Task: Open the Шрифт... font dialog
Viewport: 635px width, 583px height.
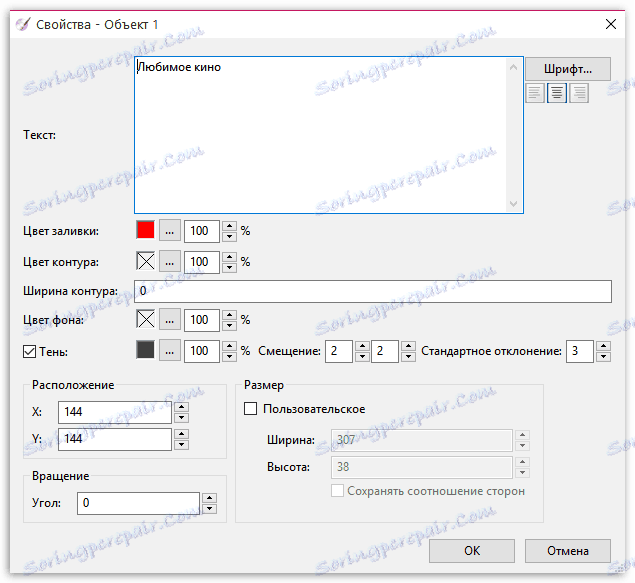Action: click(x=568, y=69)
